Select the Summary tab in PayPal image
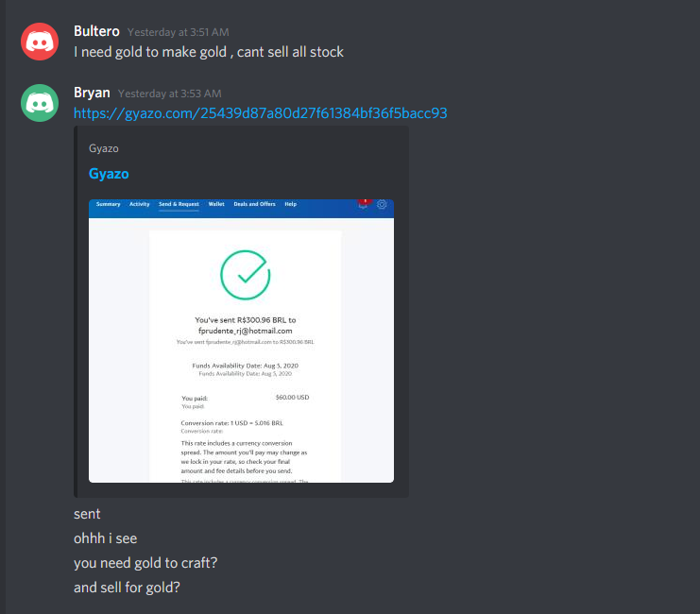This screenshot has height=614, width=700. coord(108,204)
